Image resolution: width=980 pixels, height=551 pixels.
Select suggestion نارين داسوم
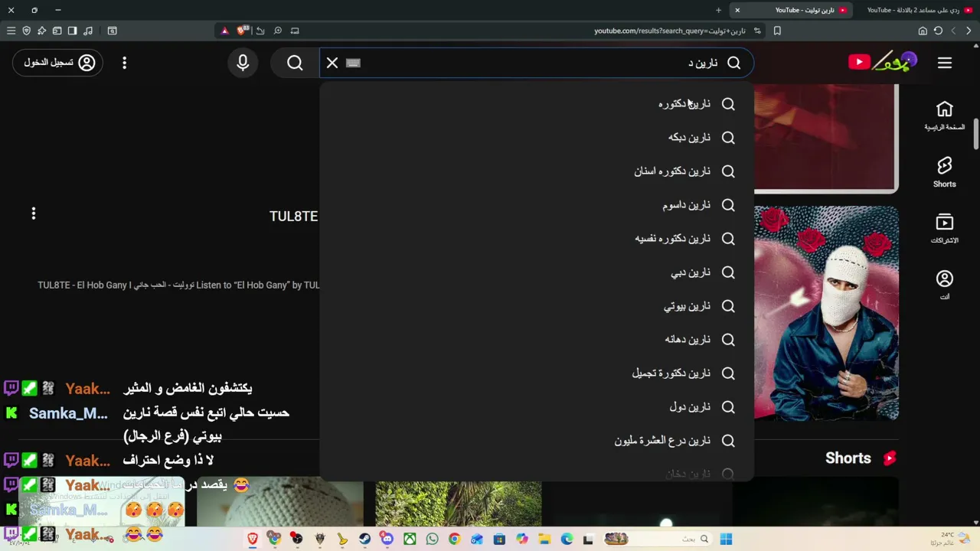click(x=537, y=205)
